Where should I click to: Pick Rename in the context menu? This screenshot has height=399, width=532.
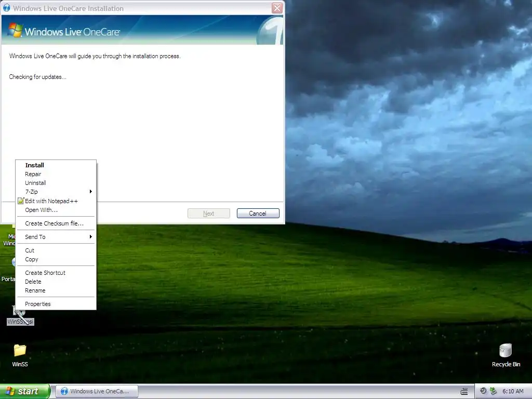pyautogui.click(x=56, y=290)
